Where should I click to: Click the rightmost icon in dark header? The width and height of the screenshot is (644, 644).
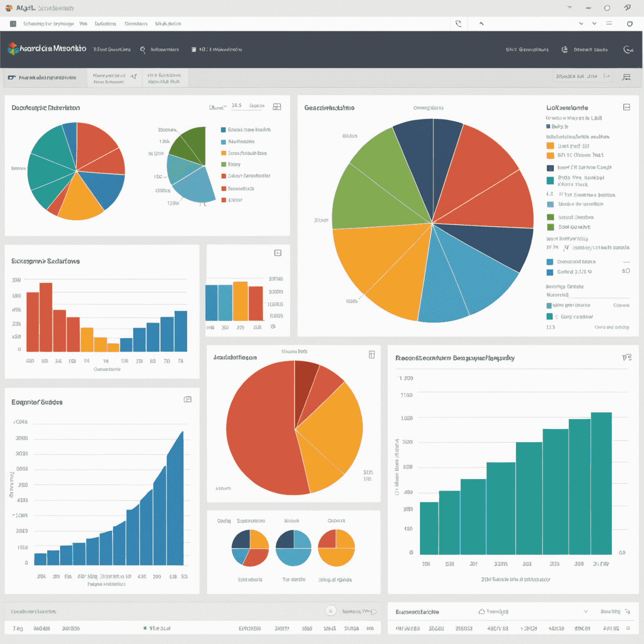pyautogui.click(x=628, y=49)
